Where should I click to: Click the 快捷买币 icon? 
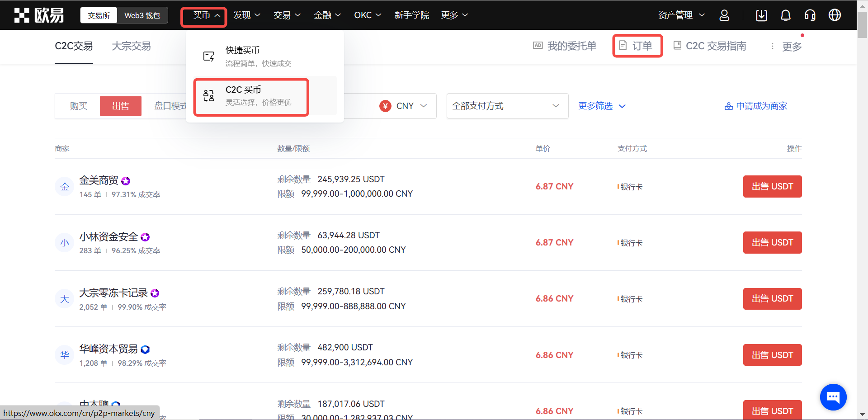[209, 57]
